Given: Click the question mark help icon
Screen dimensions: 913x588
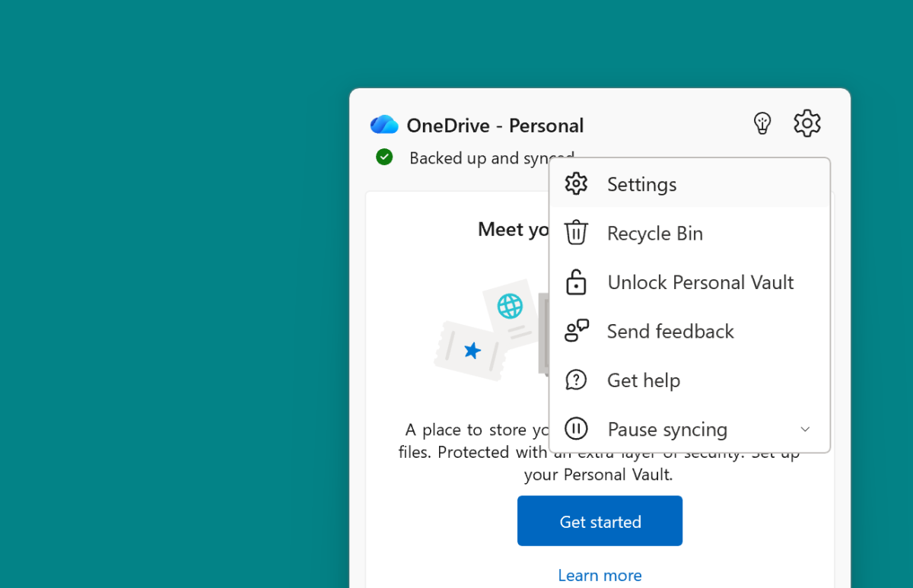Looking at the screenshot, I should coord(576,380).
